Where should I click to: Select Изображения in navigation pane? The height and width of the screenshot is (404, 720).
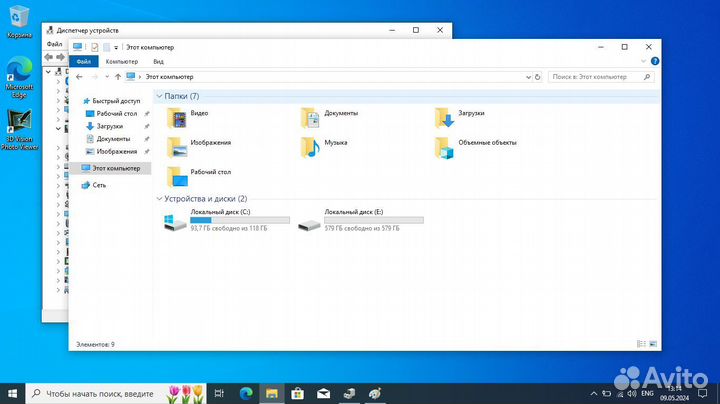(x=117, y=151)
